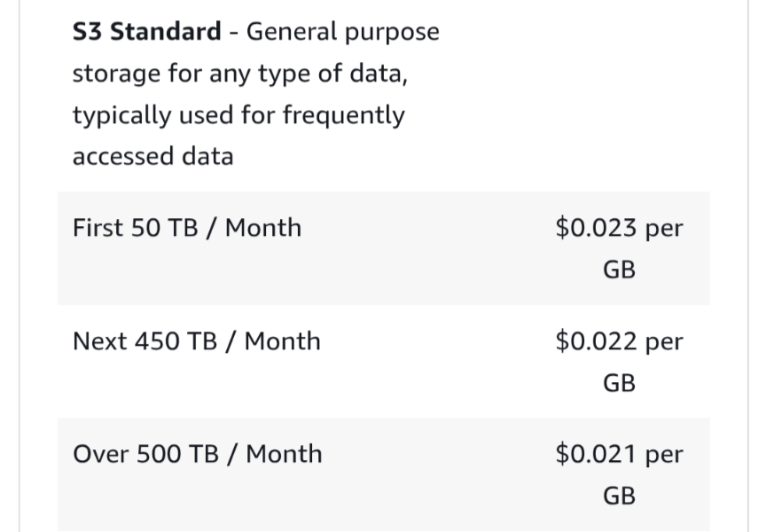Click the GB unit under the $0.022 price
The width and height of the screenshot is (766, 532).
coord(619,383)
